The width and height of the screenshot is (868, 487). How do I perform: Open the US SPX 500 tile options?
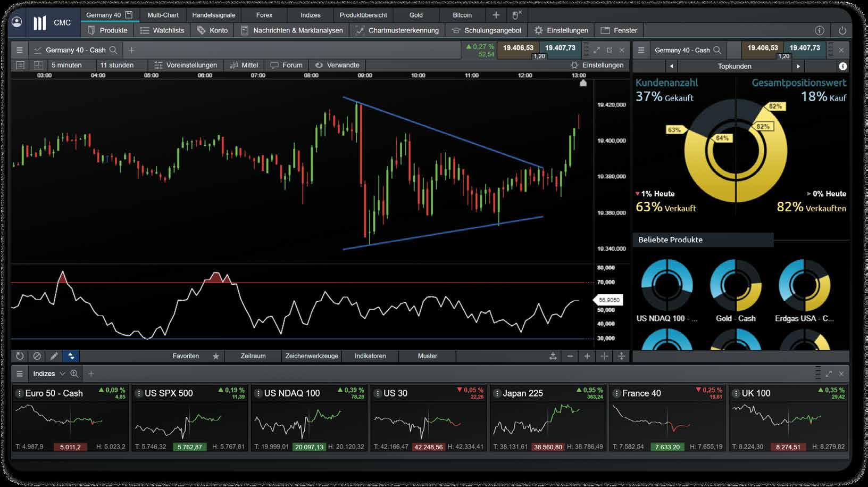[139, 393]
